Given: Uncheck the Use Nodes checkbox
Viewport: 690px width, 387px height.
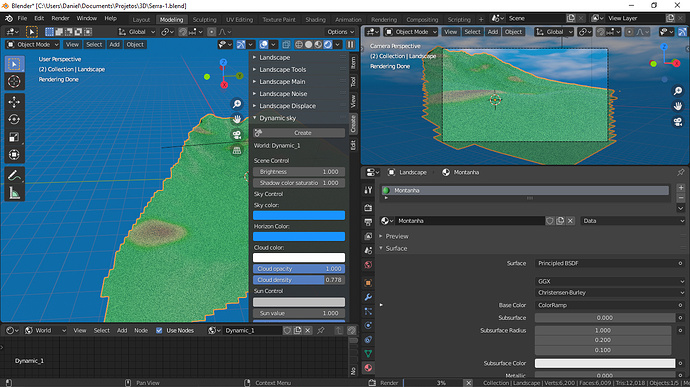Looking at the screenshot, I should coord(159,330).
